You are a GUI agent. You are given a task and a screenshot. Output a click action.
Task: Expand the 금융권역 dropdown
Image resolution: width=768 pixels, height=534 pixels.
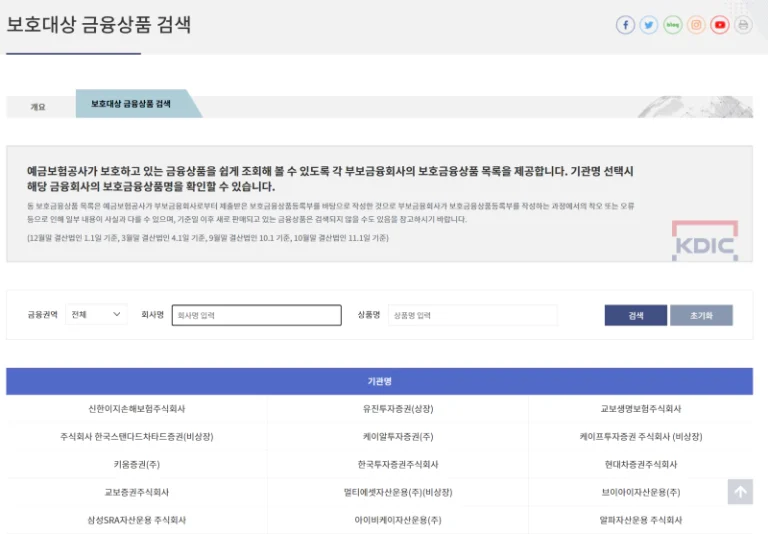(x=96, y=315)
